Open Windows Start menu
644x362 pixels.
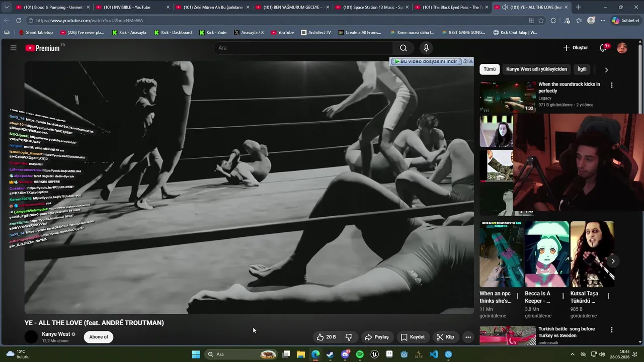pyautogui.click(x=196, y=354)
